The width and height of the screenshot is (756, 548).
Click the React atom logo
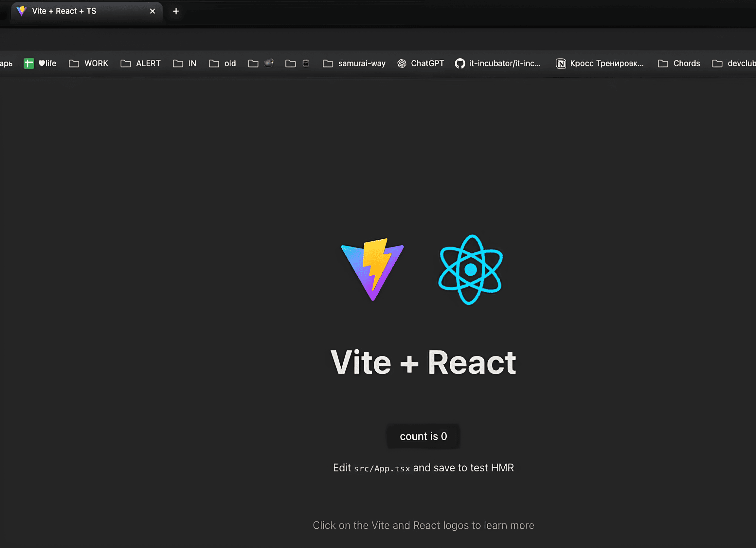pos(470,269)
